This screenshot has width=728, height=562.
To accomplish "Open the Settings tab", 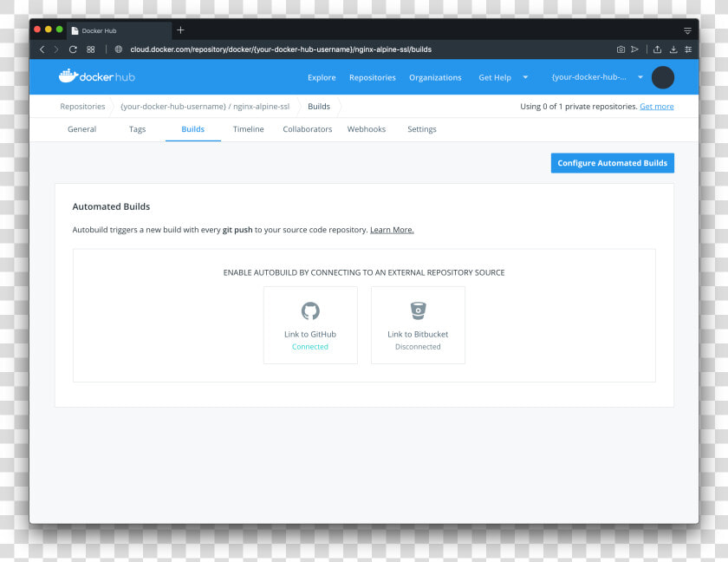I will pos(421,129).
